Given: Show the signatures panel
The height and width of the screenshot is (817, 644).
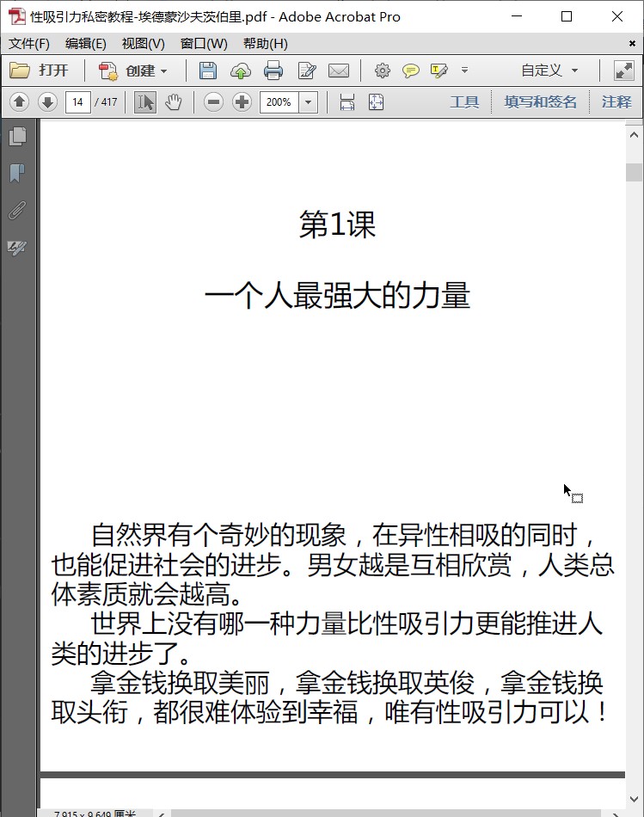Looking at the screenshot, I should (x=17, y=248).
